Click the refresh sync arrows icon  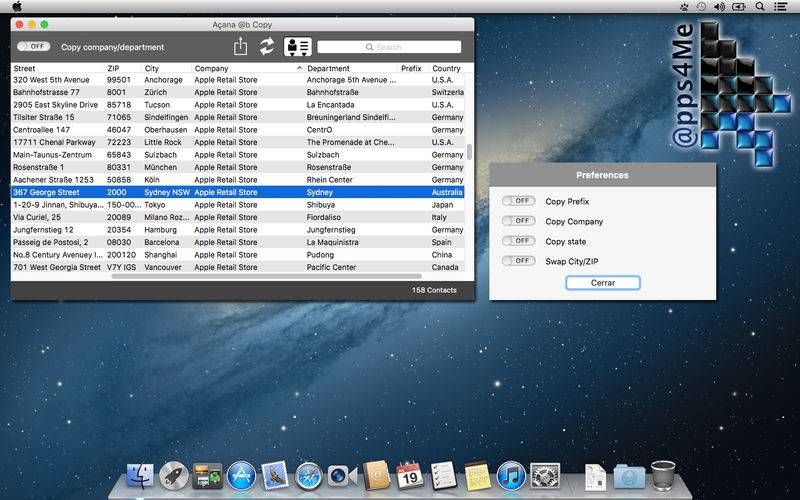coord(267,46)
